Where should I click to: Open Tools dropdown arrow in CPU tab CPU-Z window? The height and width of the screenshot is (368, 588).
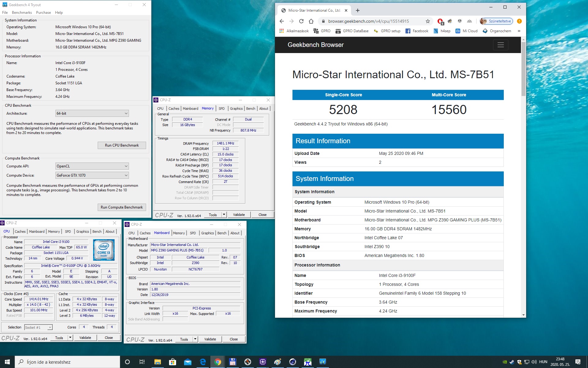[x=70, y=338]
